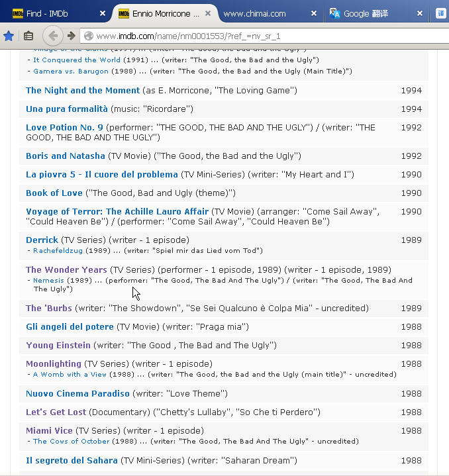Open the Il segreto del Sahara link
The image size is (449, 476).
point(72,461)
